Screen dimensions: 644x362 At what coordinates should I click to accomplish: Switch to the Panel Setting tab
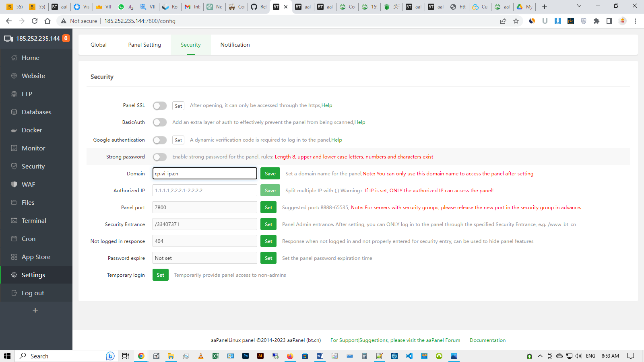pyautogui.click(x=144, y=45)
